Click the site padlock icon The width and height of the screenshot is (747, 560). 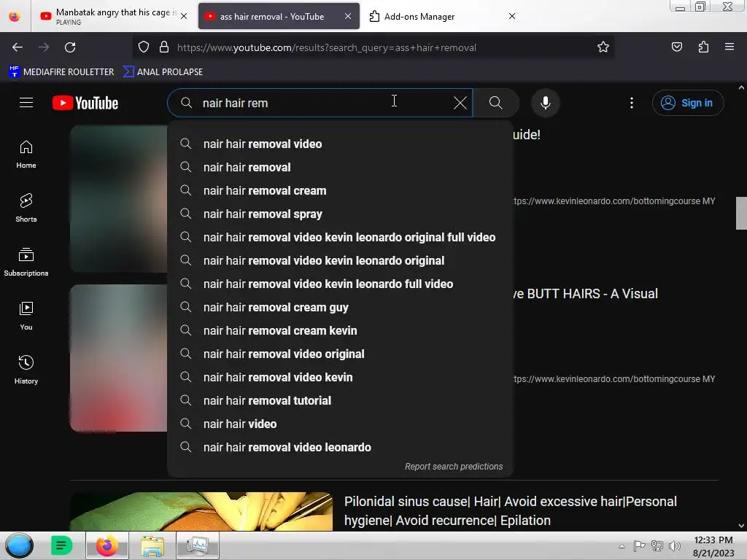click(164, 47)
